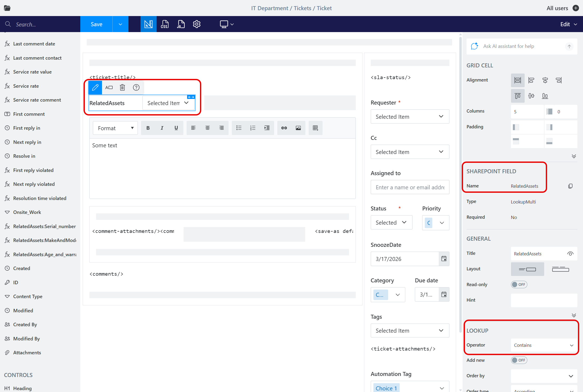Screen dimensions: 583x392
Task: Open form settings gear icon
Action: pos(197,24)
